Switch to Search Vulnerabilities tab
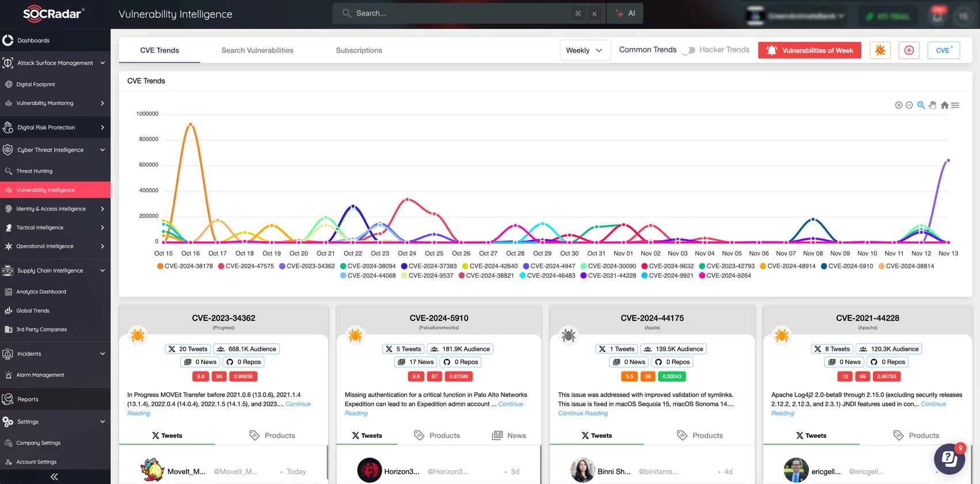Screen dimensions: 980x484 (x=257, y=50)
